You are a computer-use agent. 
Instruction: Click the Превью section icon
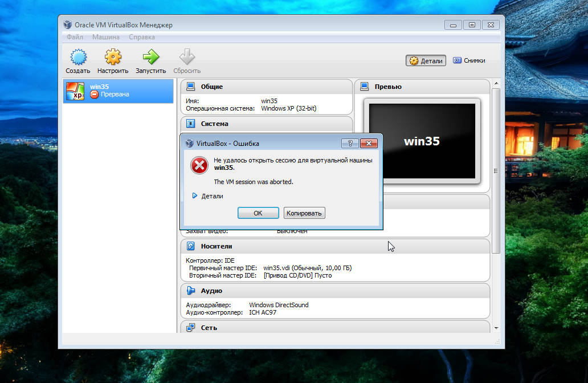click(x=364, y=87)
